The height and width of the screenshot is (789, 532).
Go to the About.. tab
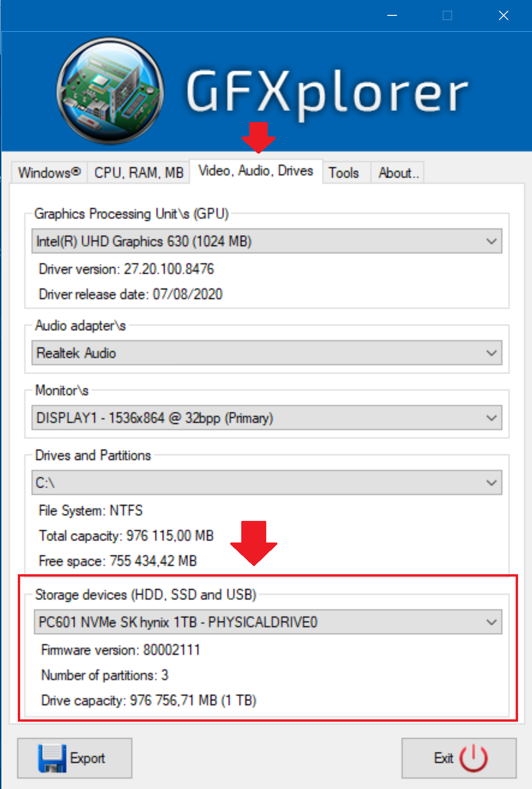click(x=398, y=173)
